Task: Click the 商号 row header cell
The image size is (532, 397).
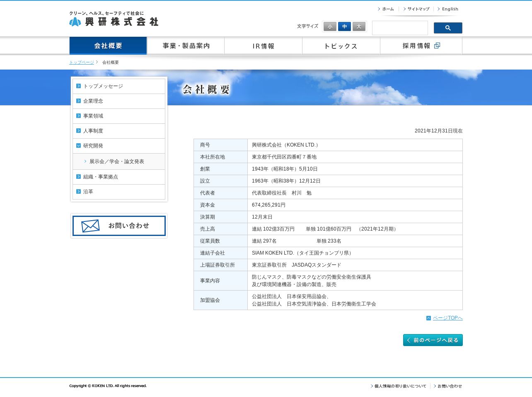Action: [220, 145]
